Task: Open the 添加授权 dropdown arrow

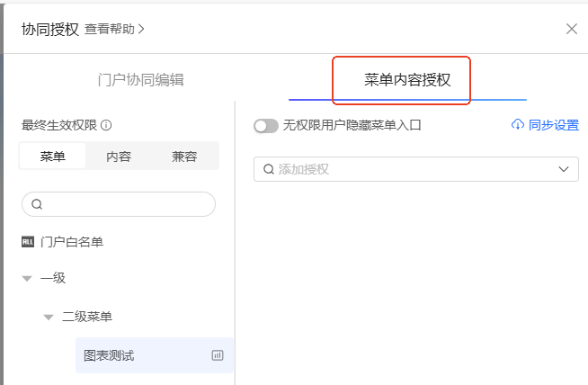Action: 565,169
